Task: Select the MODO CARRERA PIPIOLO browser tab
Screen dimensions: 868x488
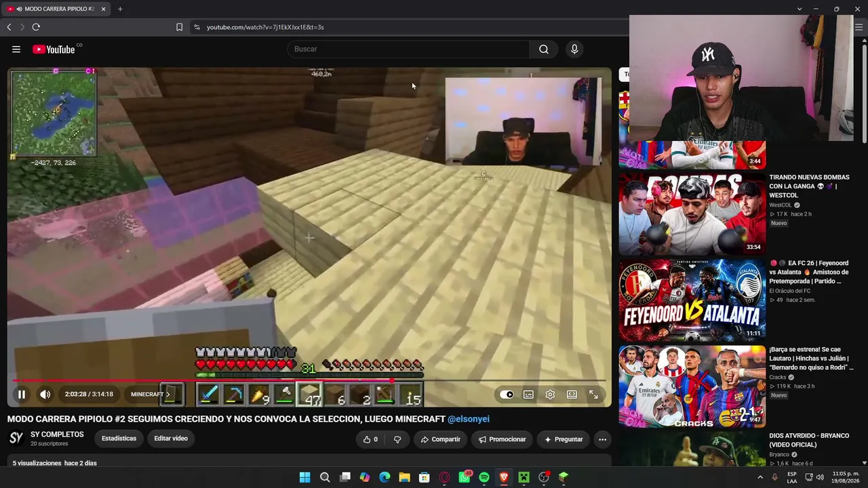Action: pyautogui.click(x=57, y=9)
